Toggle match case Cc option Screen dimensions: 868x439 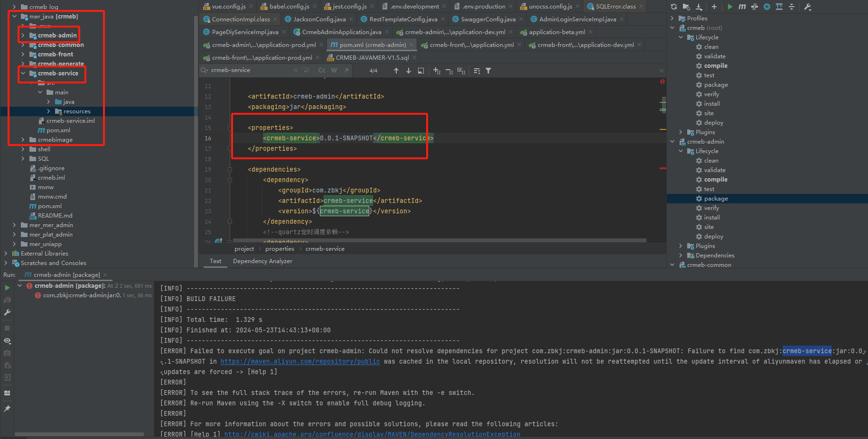tap(322, 70)
